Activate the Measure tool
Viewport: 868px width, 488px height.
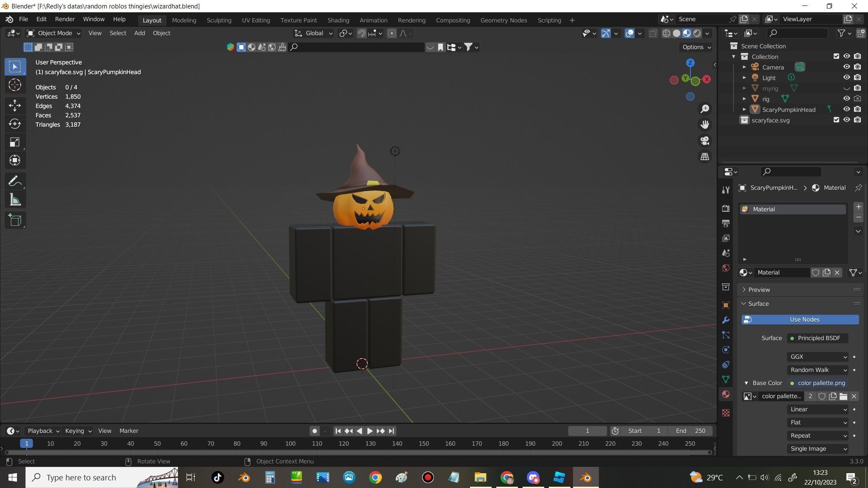tap(15, 200)
